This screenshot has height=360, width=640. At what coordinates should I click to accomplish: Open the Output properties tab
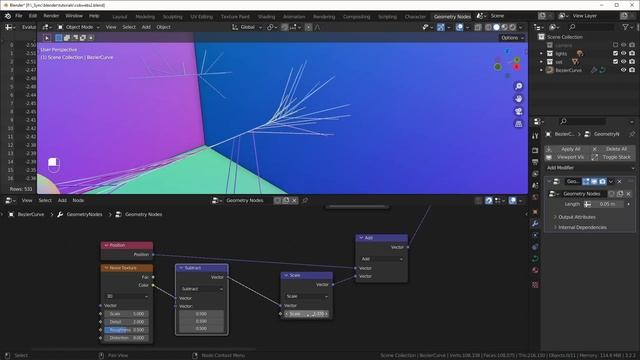click(535, 162)
